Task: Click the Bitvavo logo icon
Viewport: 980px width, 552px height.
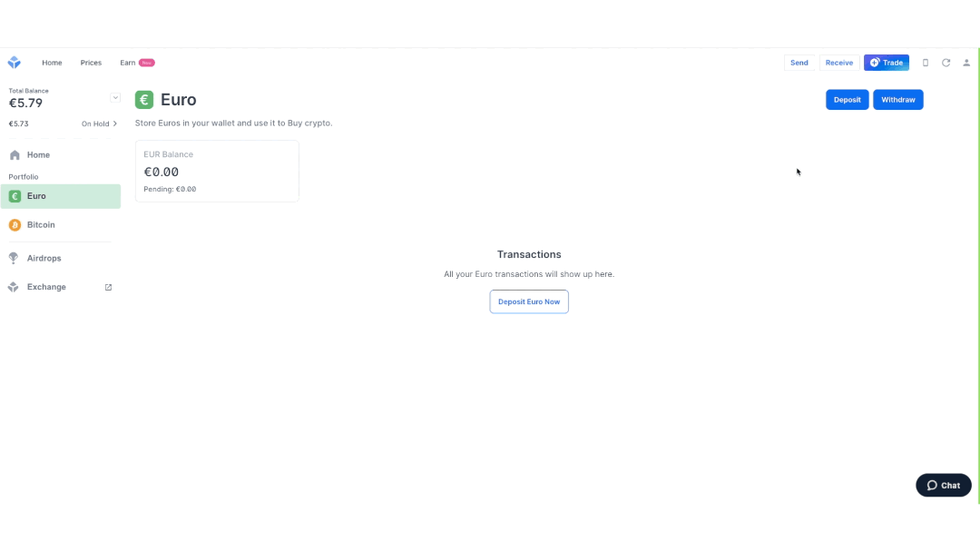Action: click(x=14, y=62)
